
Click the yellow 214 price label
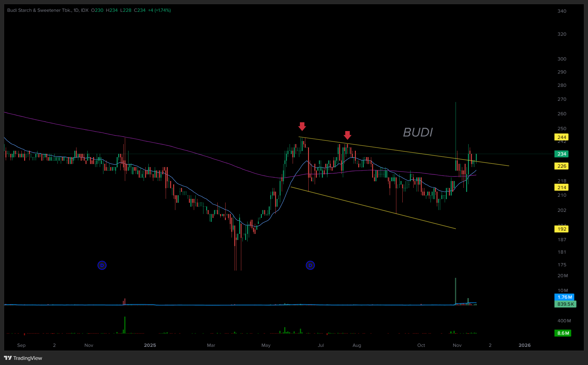pyautogui.click(x=561, y=188)
